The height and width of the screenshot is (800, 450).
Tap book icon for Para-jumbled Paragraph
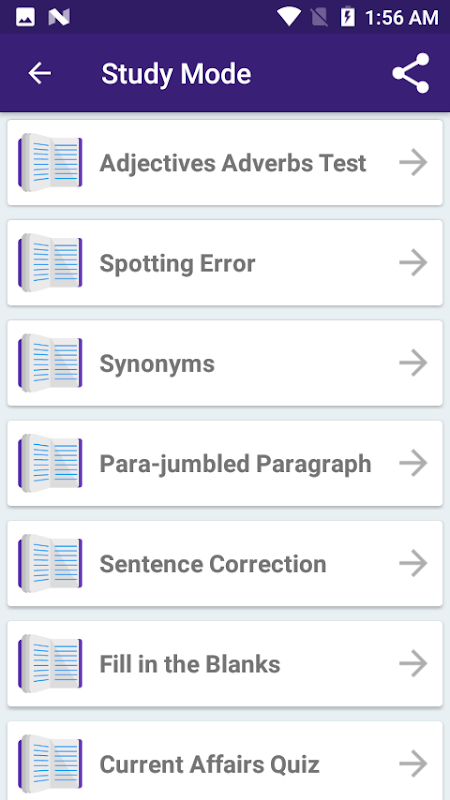(50, 463)
